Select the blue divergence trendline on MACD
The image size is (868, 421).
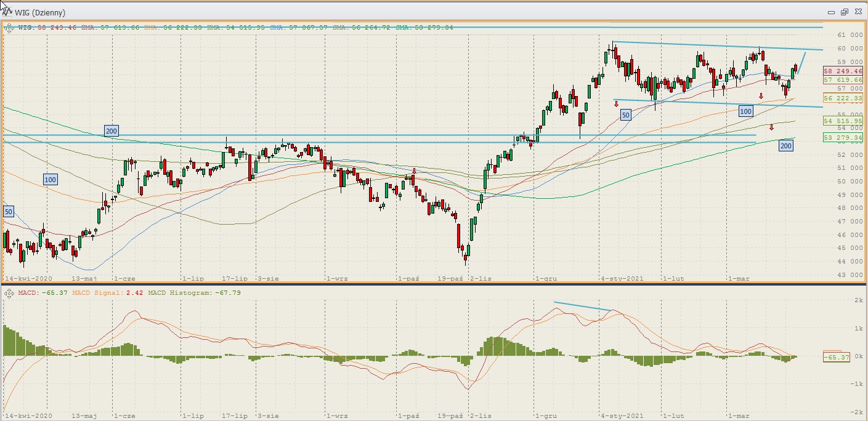pyautogui.click(x=582, y=307)
